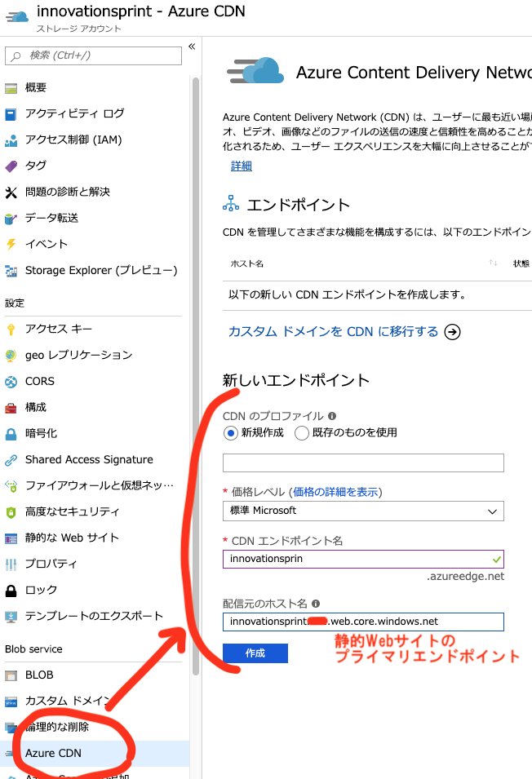Click the empty CDN profile name field
This screenshot has width=532, height=779.
click(x=363, y=463)
